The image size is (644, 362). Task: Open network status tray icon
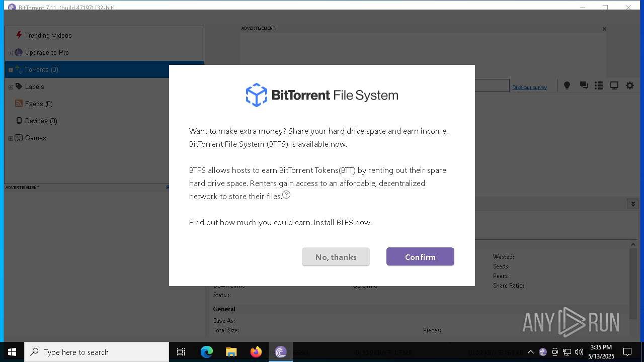pyautogui.click(x=567, y=352)
